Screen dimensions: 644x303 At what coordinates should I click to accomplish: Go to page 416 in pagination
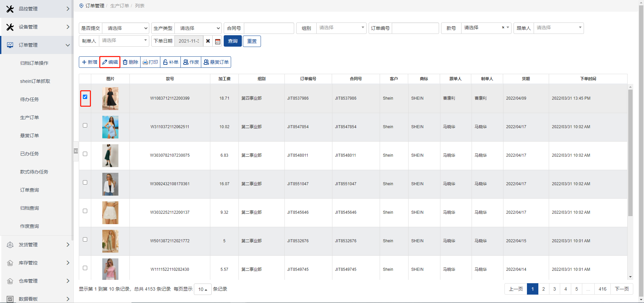[602, 289]
